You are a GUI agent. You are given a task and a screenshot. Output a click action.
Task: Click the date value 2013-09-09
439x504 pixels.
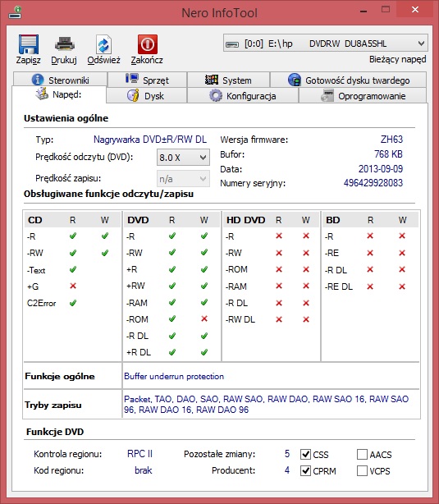pyautogui.click(x=381, y=169)
